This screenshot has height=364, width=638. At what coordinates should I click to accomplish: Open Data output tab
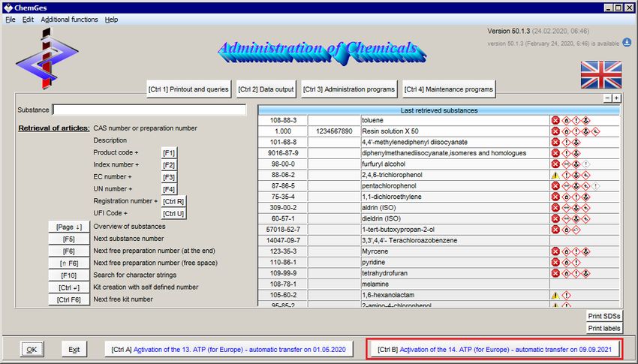click(266, 89)
